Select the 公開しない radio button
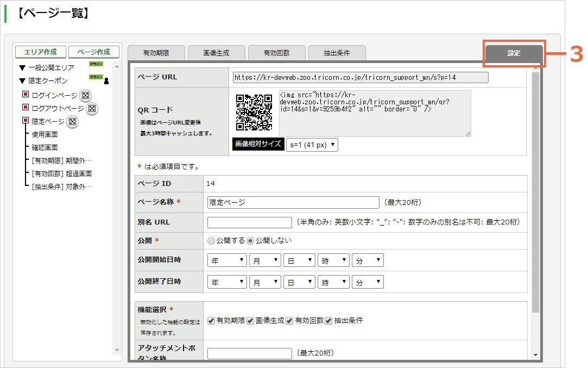This screenshot has height=368, width=588. pyautogui.click(x=250, y=241)
